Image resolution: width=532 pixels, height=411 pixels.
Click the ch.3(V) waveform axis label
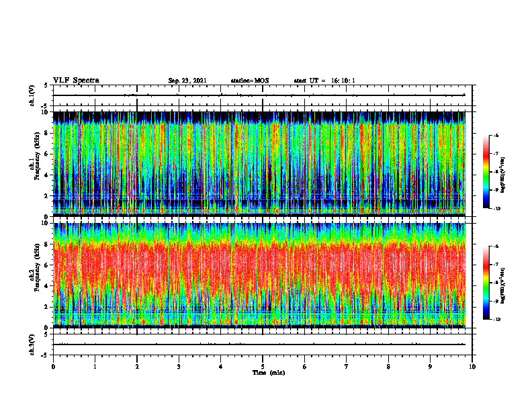tap(32, 345)
